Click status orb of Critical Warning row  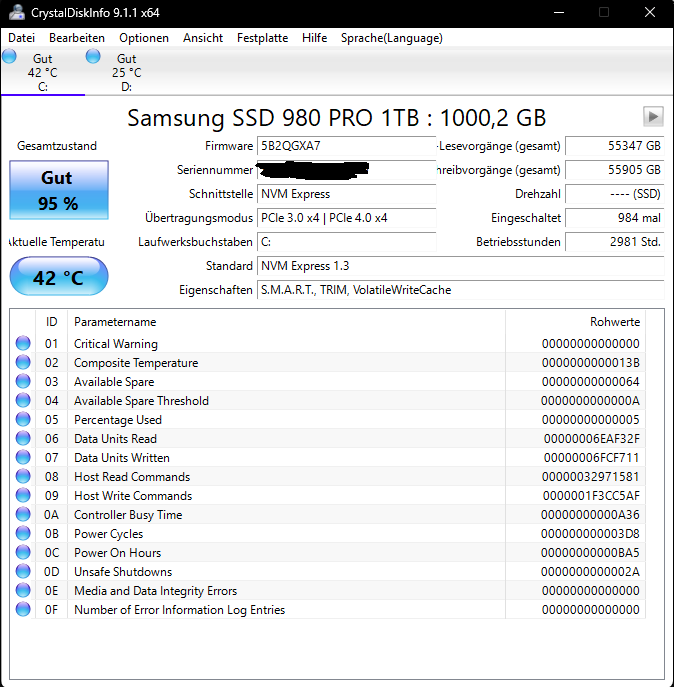coord(23,344)
